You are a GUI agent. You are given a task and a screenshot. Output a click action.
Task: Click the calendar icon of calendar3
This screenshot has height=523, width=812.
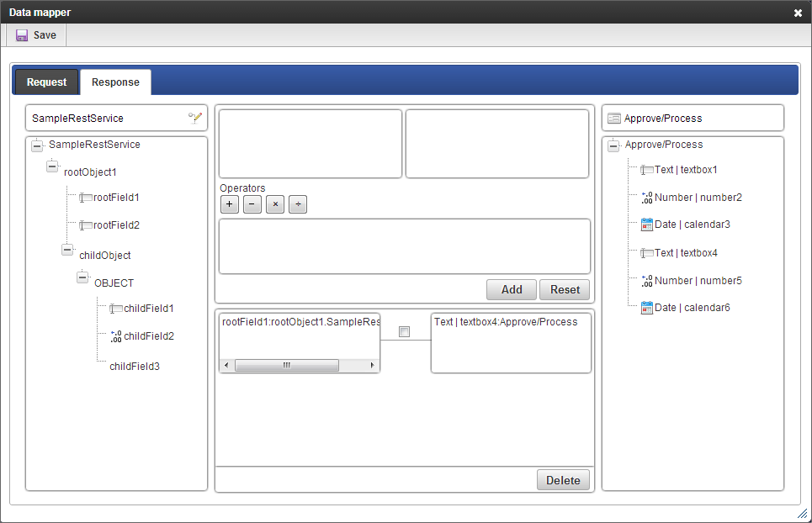(x=647, y=225)
